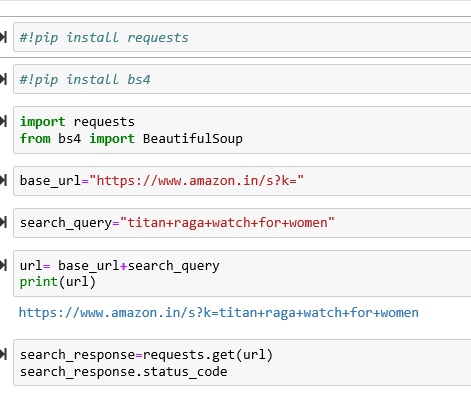This screenshot has width=471, height=395.
Task: Run the base_url assignment cell
Action: coord(3,180)
